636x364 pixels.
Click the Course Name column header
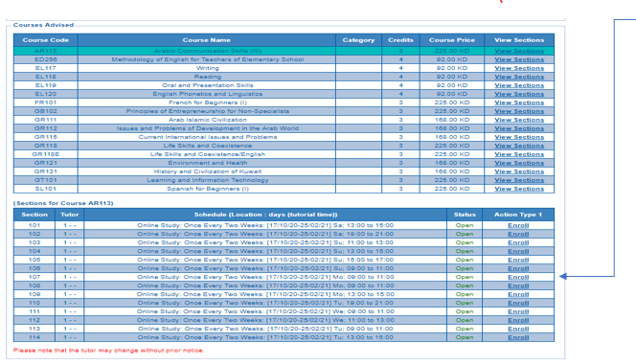[207, 40]
